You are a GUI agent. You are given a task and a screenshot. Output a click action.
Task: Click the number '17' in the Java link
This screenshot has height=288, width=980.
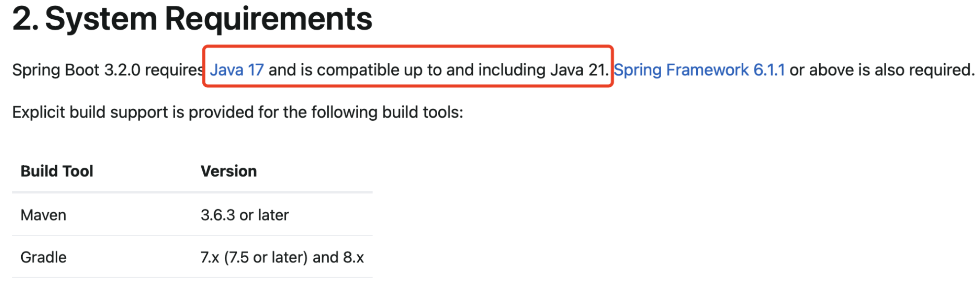(x=256, y=70)
